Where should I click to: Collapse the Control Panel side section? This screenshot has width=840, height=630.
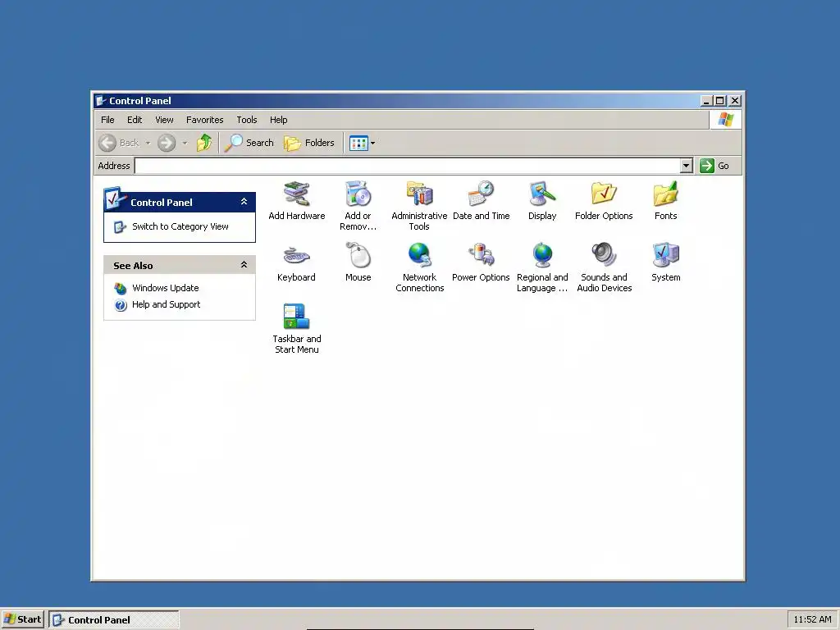pyautogui.click(x=244, y=202)
